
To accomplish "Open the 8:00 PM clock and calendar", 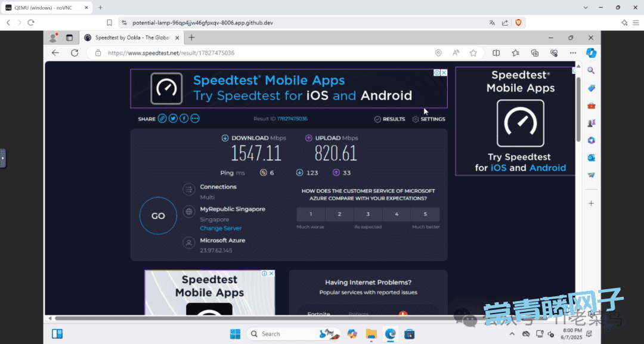I will [572, 334].
